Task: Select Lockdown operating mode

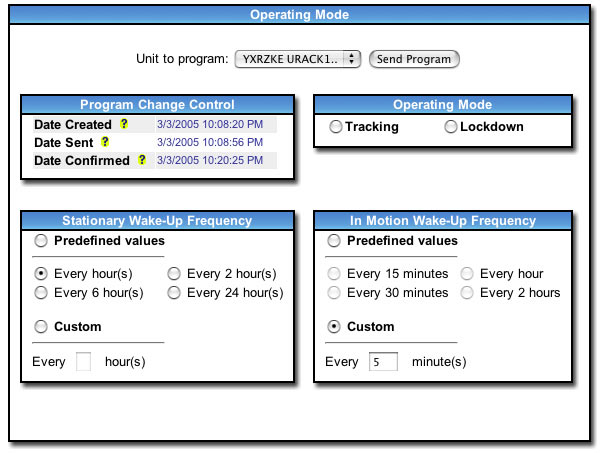Action: click(451, 127)
